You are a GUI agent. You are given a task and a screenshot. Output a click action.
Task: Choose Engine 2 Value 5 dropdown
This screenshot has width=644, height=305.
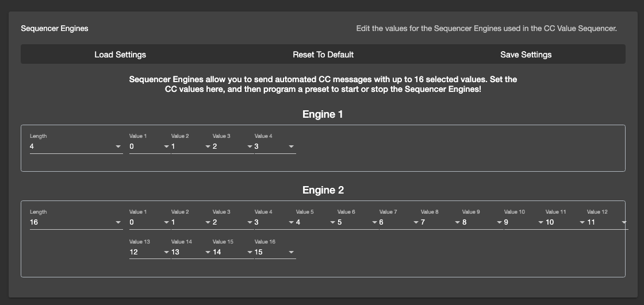click(x=316, y=222)
